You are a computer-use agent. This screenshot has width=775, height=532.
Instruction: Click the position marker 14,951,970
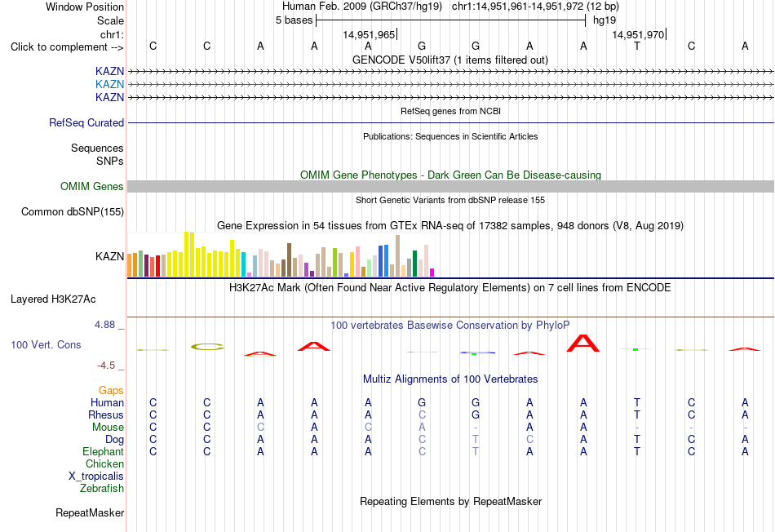click(638, 34)
